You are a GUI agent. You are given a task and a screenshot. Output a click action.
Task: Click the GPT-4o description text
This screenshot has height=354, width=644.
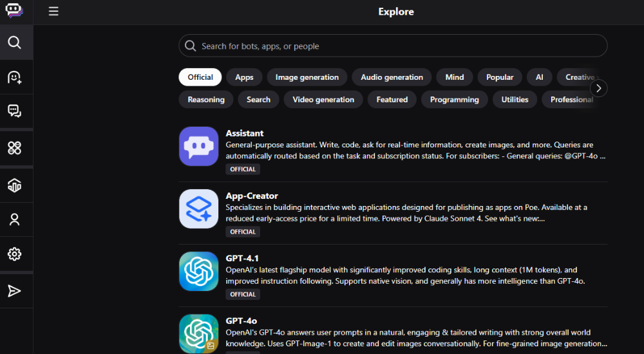point(417,337)
